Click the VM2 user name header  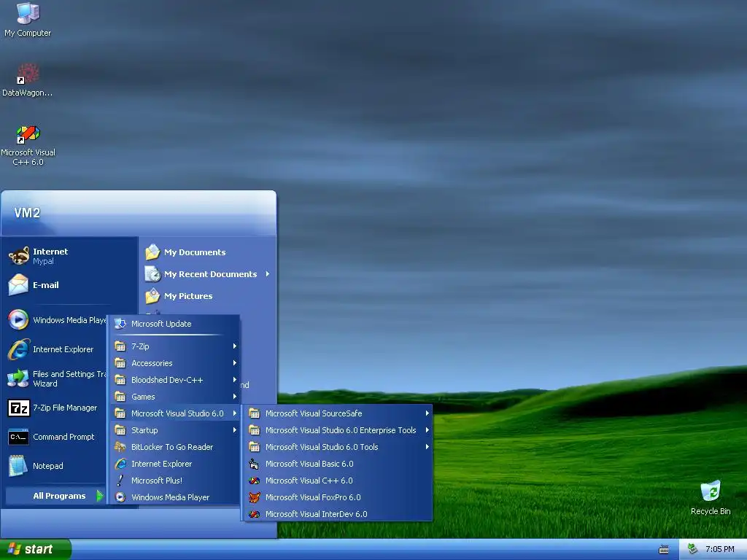point(27,213)
